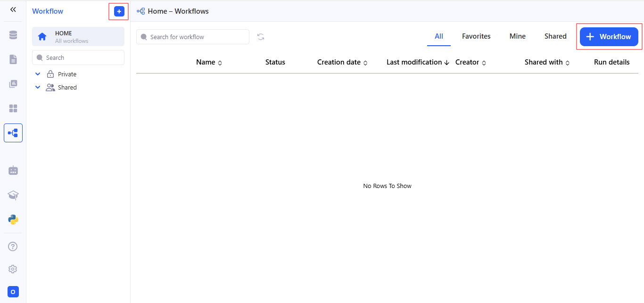Viewport: 644px width, 303px height.
Task: Expand the Shared folder tree chevron
Action: pos(38,88)
